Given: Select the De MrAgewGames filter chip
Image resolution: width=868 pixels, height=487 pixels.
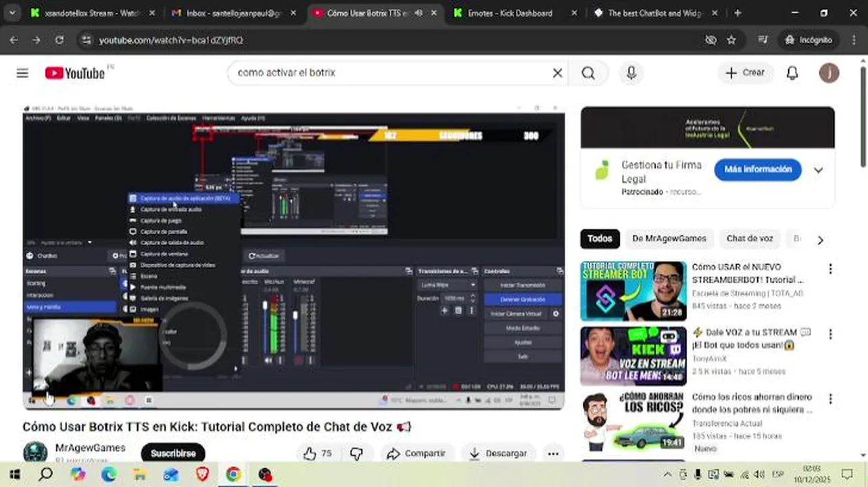Looking at the screenshot, I should click(669, 239).
